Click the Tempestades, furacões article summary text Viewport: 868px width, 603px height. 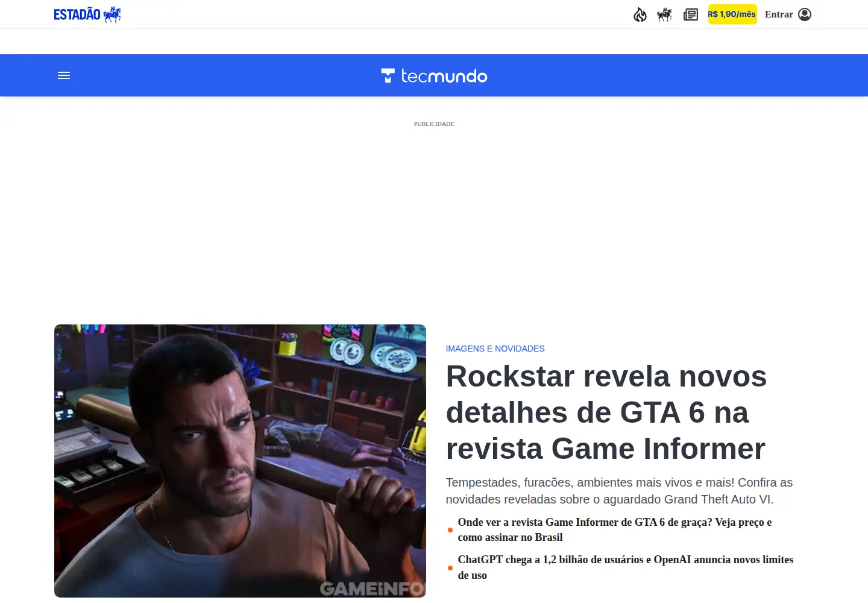click(x=619, y=491)
